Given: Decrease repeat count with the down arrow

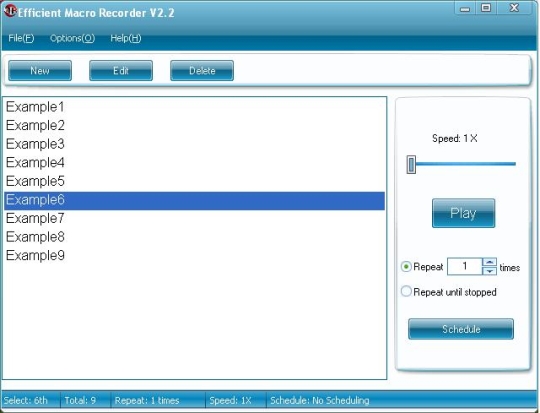Looking at the screenshot, I should [489, 271].
